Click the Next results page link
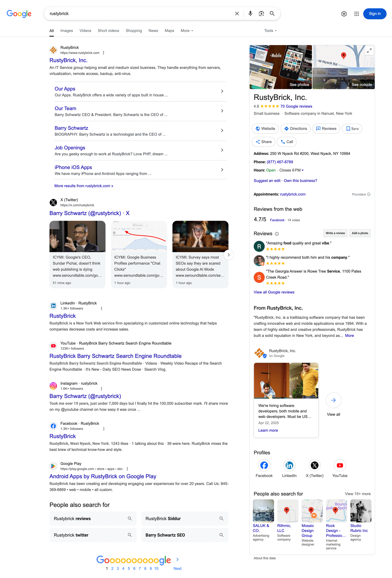 [177, 568]
